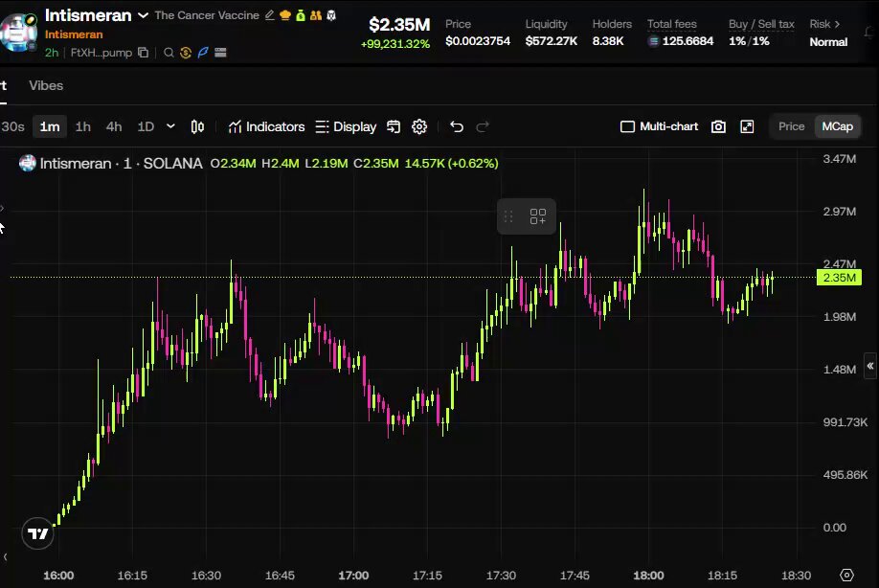Click the calendar go-to-date icon next to Display
Viewport: 879px width, 588px height.
pyautogui.click(x=394, y=126)
